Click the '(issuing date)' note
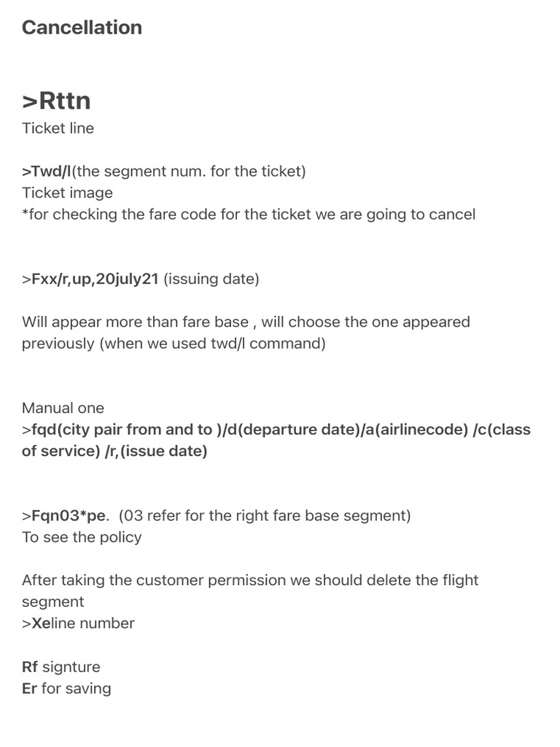Viewport: 560px width, 747px height. pos(211,279)
